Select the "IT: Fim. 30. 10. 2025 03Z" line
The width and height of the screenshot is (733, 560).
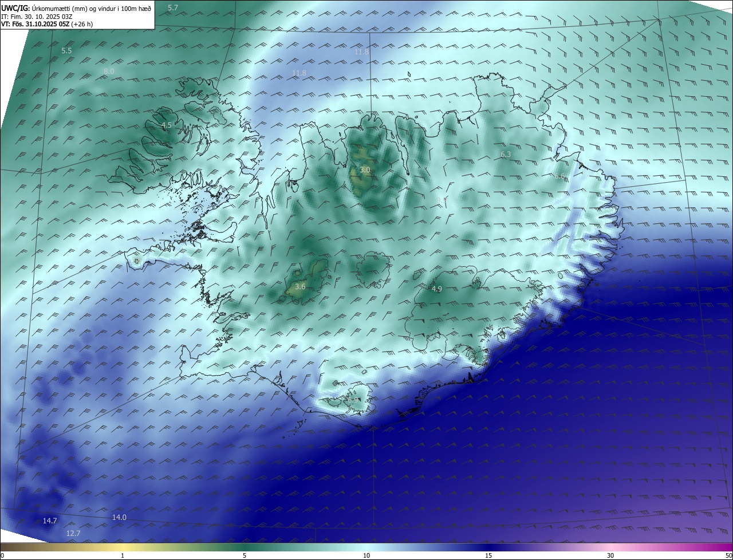pos(37,17)
